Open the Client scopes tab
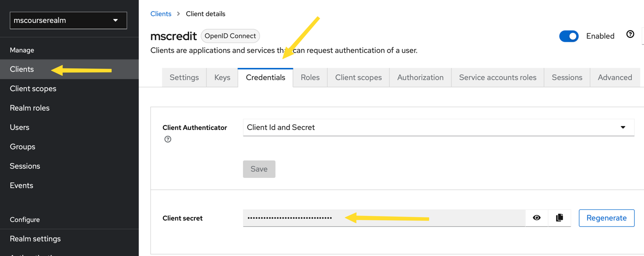Image resolution: width=644 pixels, height=256 pixels. [x=358, y=78]
